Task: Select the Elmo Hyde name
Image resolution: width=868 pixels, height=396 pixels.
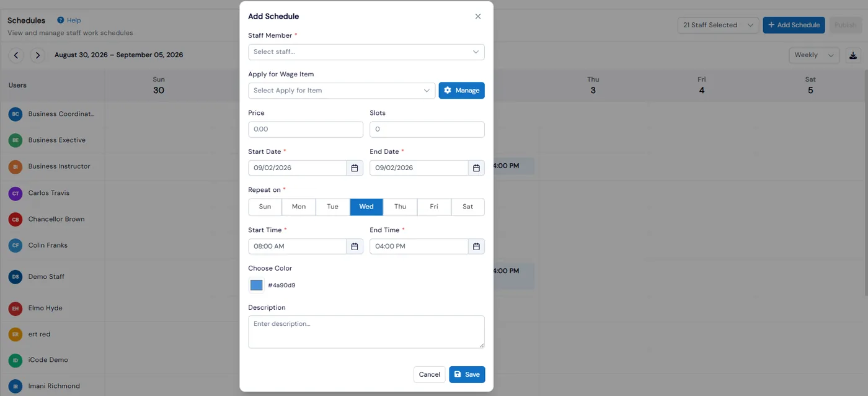Action: point(46,308)
